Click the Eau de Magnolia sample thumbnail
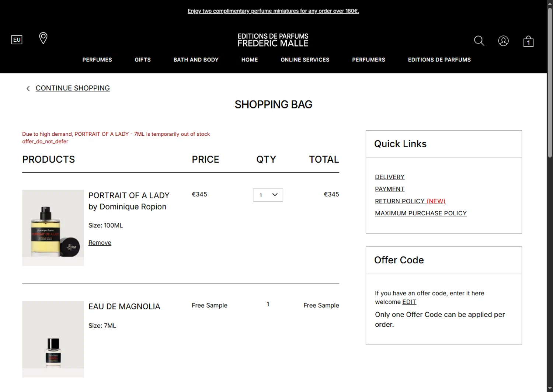Viewport: 553px width, 392px height. click(x=53, y=339)
